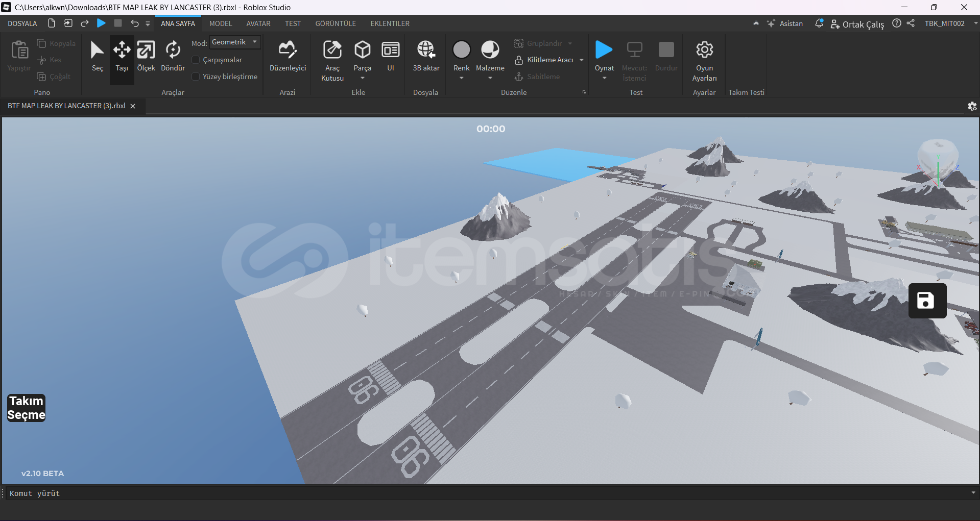
Task: Click the undo arrow in quick bar
Action: pos(134,23)
